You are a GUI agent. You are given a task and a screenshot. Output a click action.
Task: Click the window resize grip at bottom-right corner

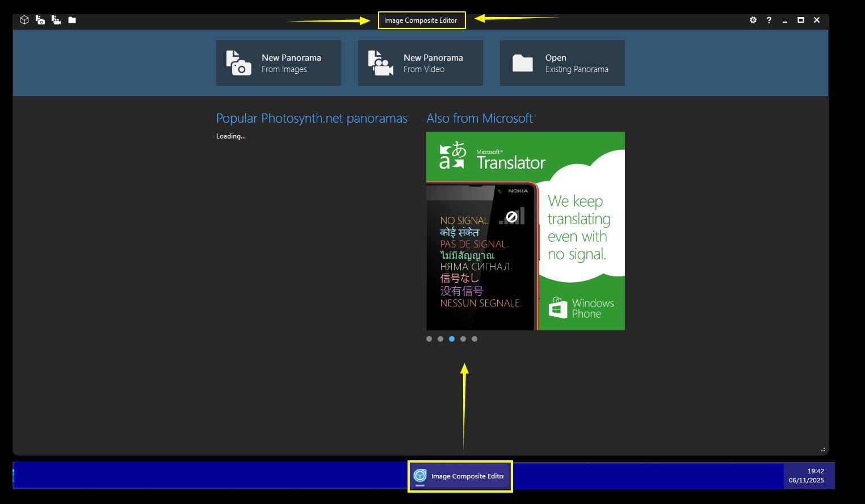pyautogui.click(x=823, y=450)
